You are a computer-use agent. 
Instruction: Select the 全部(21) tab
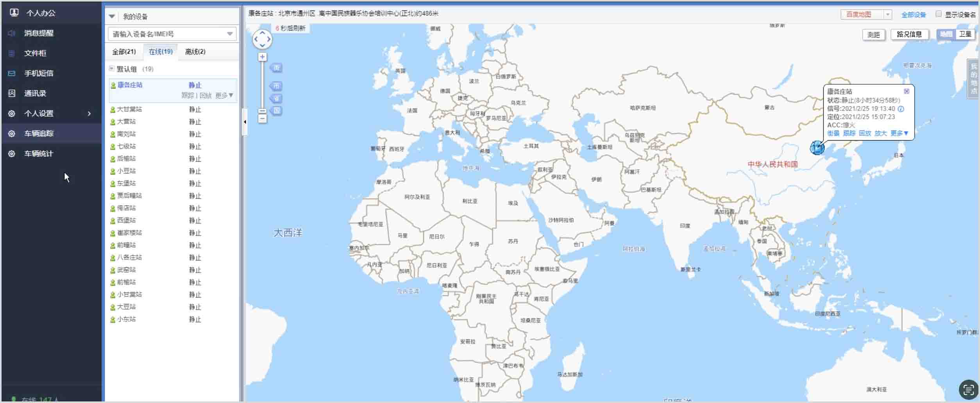(x=124, y=52)
